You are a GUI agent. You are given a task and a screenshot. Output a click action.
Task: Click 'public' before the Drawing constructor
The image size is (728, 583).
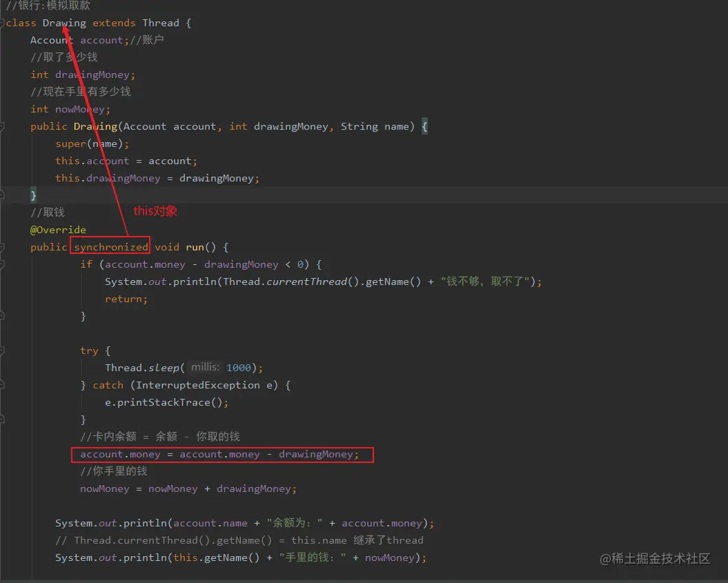pos(49,126)
